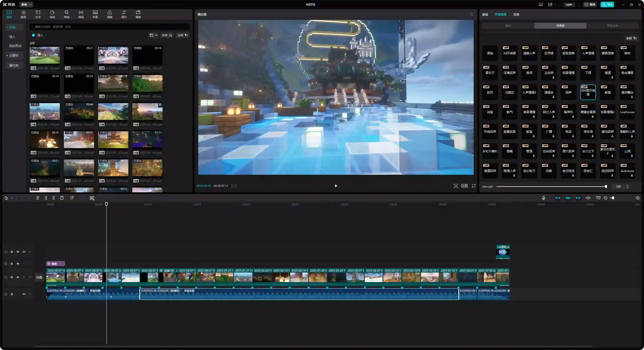Select the split clip tool in timeline toolbar

pos(37,198)
